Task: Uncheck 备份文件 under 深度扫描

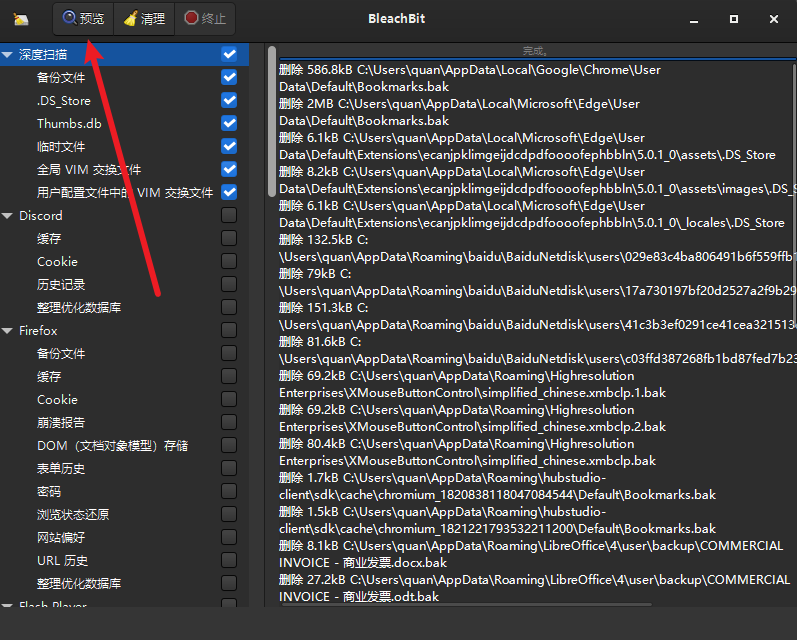Action: 229,77
